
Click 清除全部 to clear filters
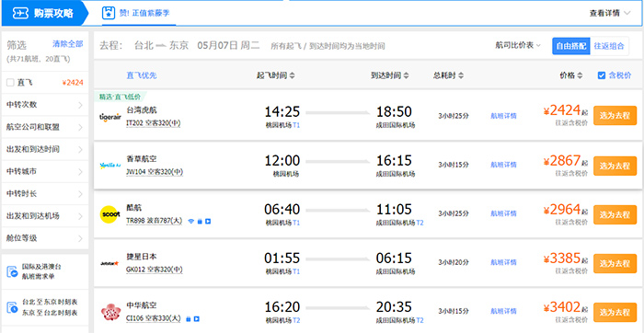(x=68, y=43)
